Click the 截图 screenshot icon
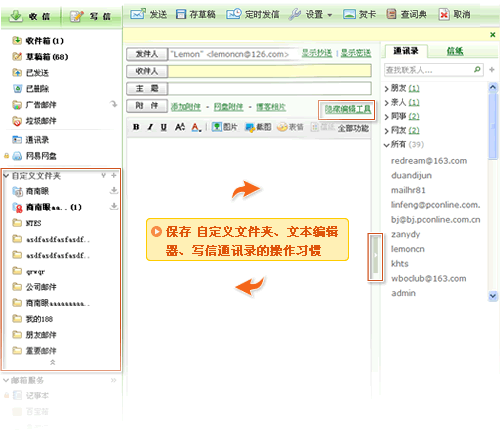The width and height of the screenshot is (500, 439). pyautogui.click(x=258, y=127)
